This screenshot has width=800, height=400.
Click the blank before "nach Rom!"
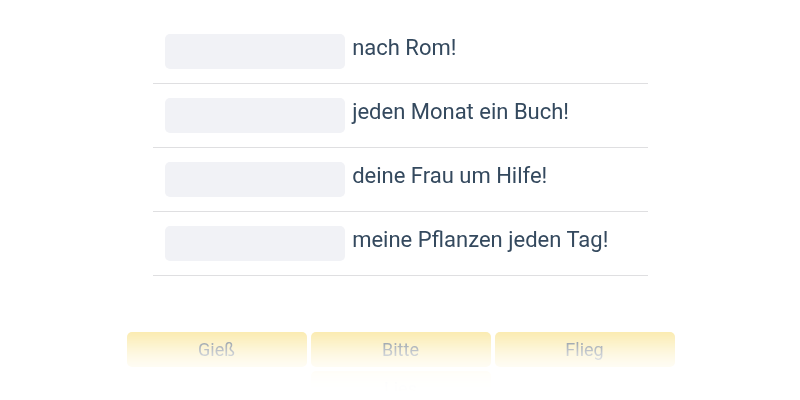[255, 51]
